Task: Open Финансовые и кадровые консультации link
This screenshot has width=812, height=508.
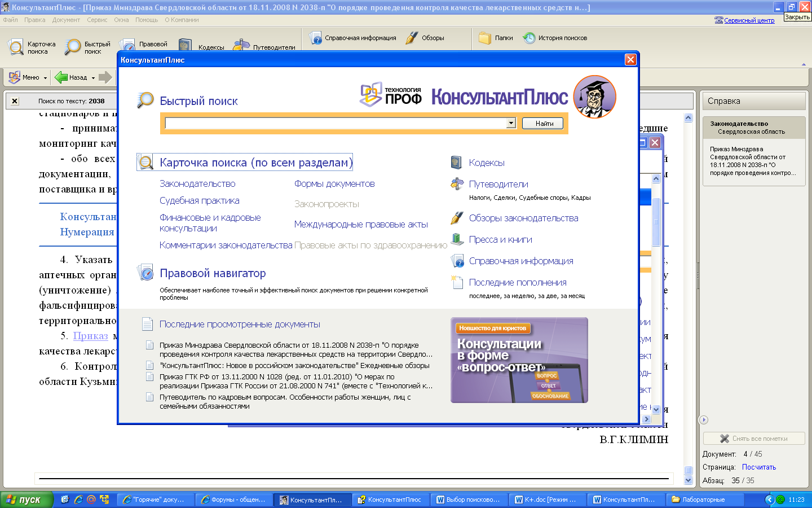Action: 210,223
